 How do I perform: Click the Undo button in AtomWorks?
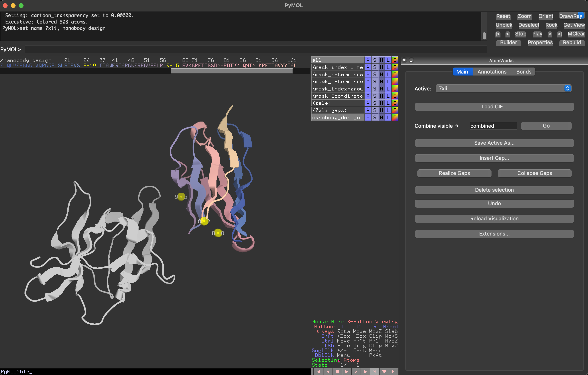pyautogui.click(x=494, y=203)
